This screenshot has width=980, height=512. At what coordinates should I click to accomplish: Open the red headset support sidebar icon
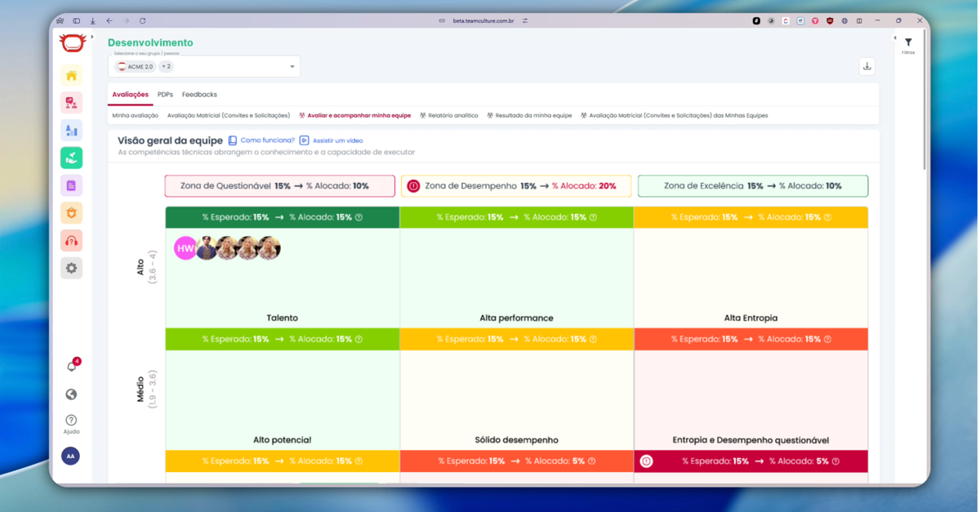(x=71, y=240)
